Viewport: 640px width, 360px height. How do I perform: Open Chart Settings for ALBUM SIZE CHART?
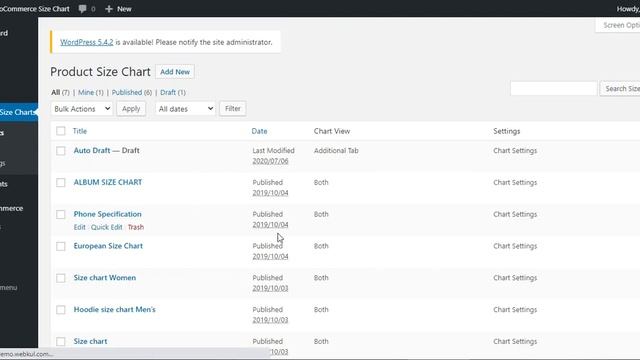[x=515, y=182]
